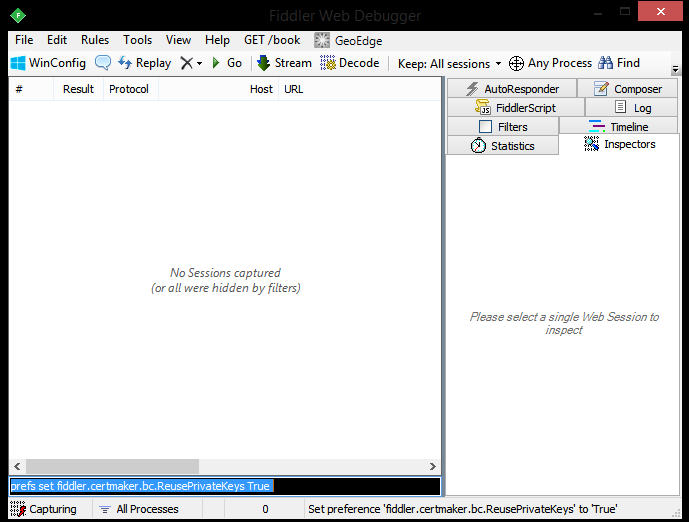Open the Edit menu
This screenshot has height=522, width=689.
point(57,40)
